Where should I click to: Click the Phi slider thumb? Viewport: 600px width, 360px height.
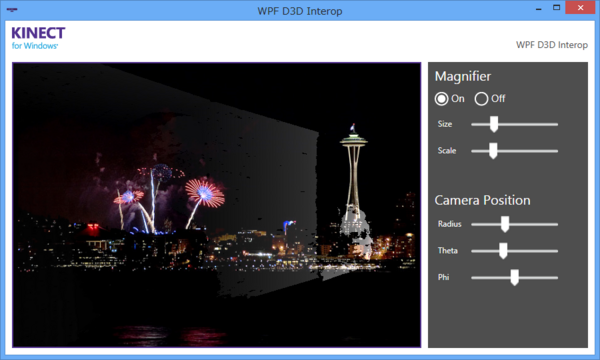tap(515, 278)
